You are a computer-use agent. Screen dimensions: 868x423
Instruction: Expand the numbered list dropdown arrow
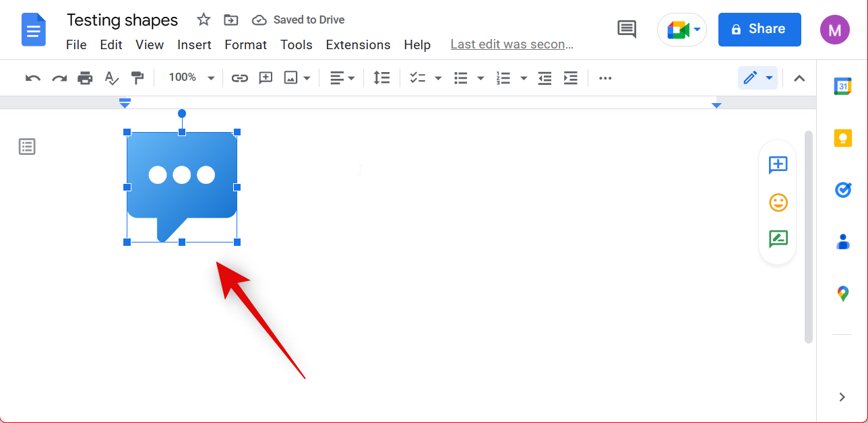(x=524, y=78)
